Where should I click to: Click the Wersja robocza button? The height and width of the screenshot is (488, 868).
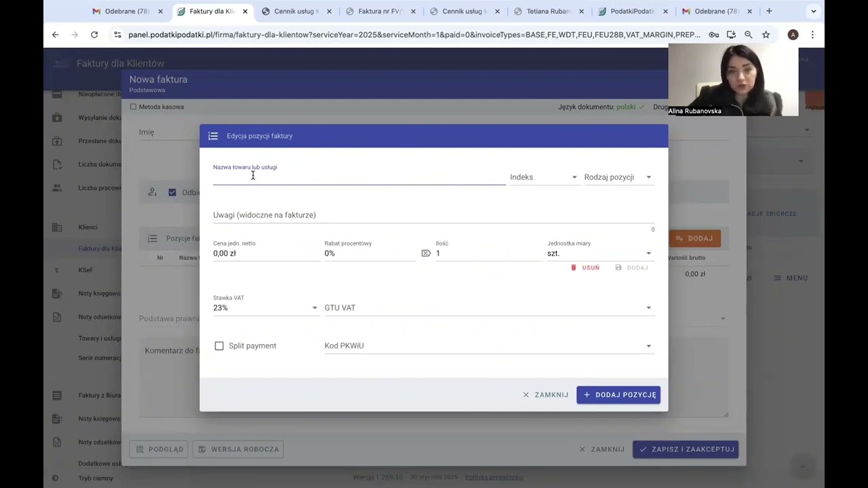coord(237,449)
